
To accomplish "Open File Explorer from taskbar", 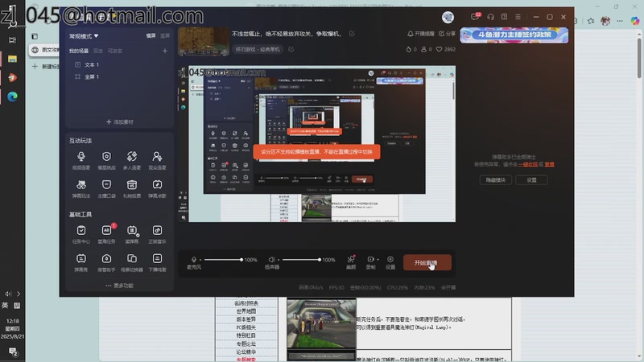I will (12, 59).
